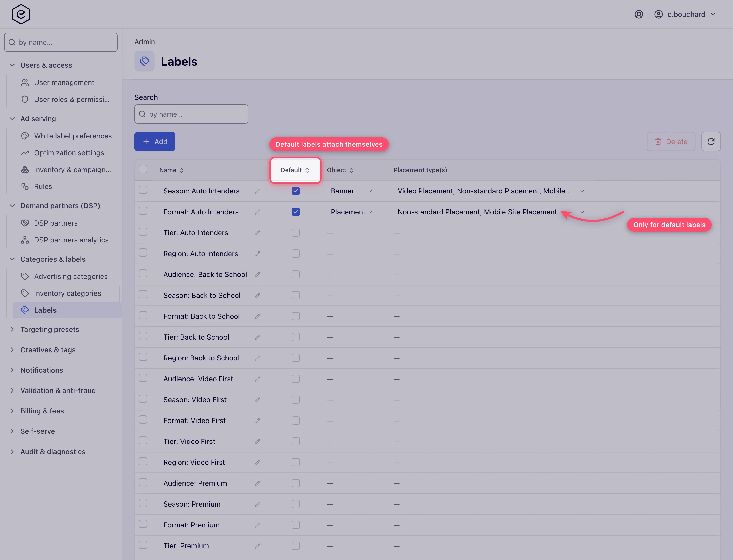Click the Add label button

(x=155, y=142)
